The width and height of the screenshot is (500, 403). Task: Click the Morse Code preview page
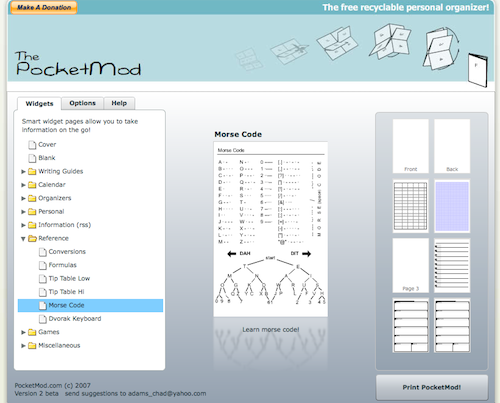[270, 229]
